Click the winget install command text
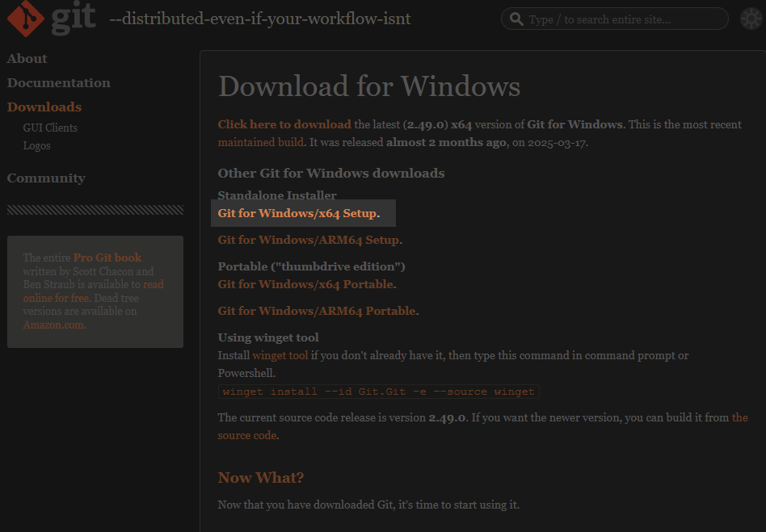The height and width of the screenshot is (532, 766). (379, 392)
